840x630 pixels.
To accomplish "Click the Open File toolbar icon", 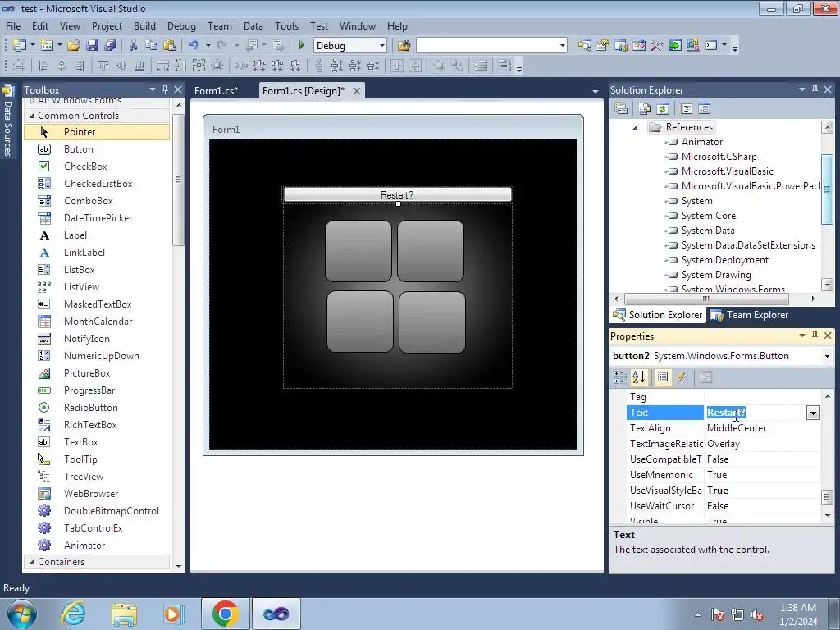I will click(x=73, y=46).
